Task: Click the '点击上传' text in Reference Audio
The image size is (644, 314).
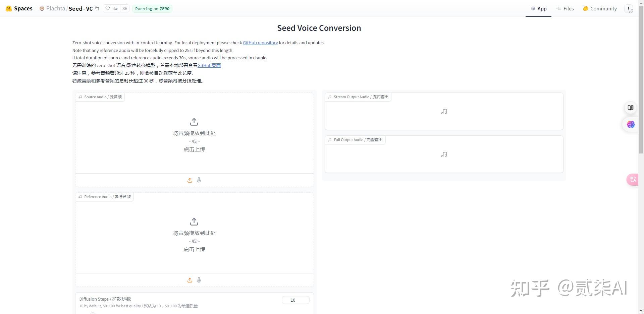Action: (x=194, y=249)
